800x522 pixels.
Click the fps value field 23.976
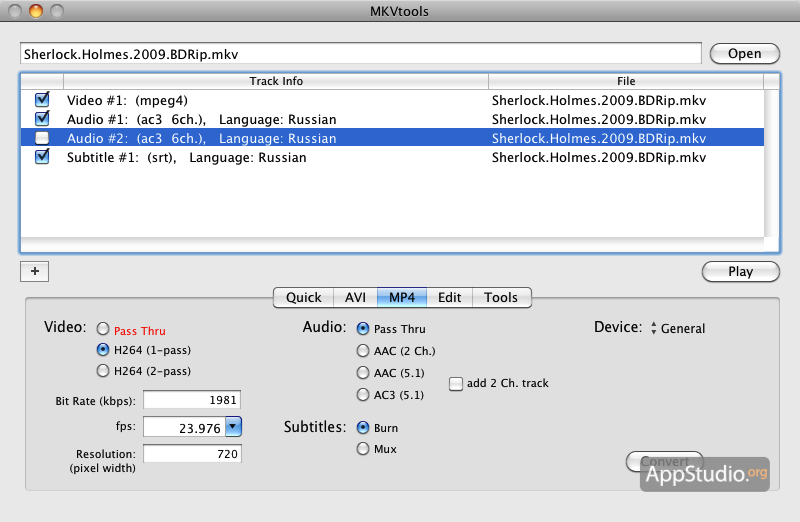(x=184, y=427)
